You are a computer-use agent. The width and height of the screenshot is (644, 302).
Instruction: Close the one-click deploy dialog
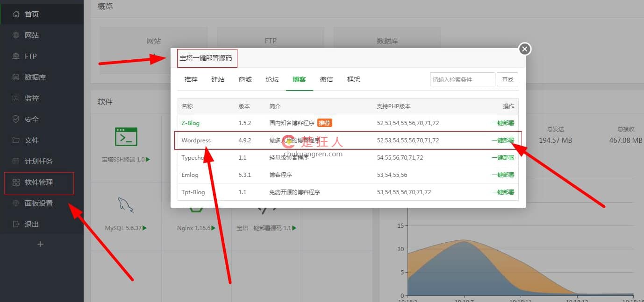525,49
